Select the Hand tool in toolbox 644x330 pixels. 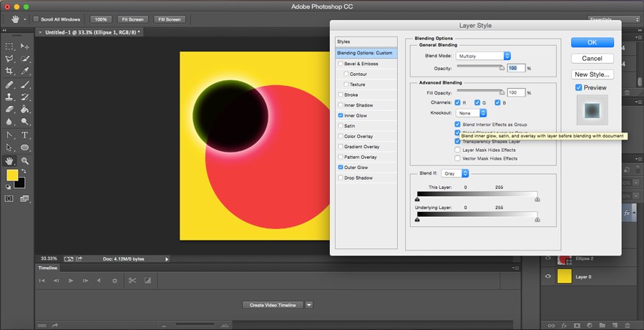pyautogui.click(x=9, y=160)
